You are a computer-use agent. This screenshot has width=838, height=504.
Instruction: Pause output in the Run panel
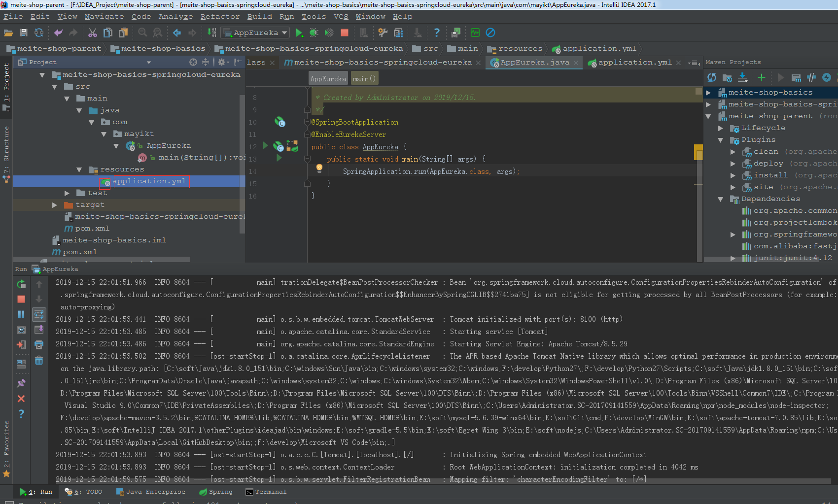pos(21,314)
